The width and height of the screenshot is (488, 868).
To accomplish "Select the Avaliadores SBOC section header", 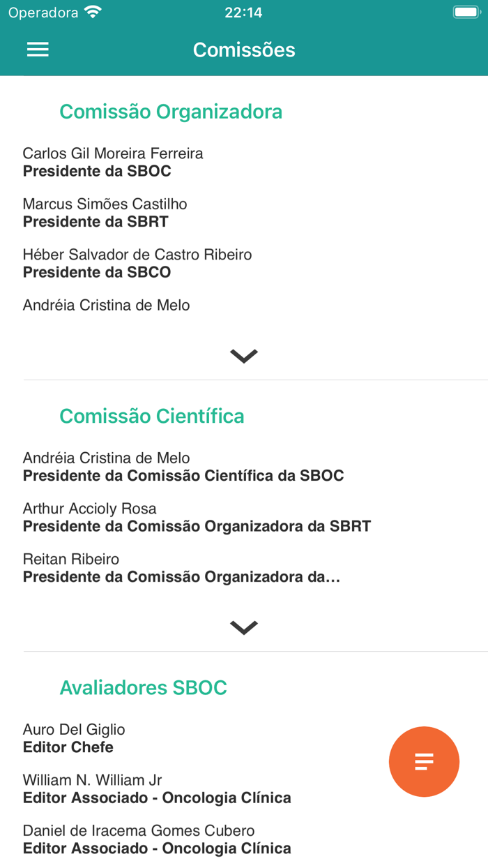I will tap(144, 687).
